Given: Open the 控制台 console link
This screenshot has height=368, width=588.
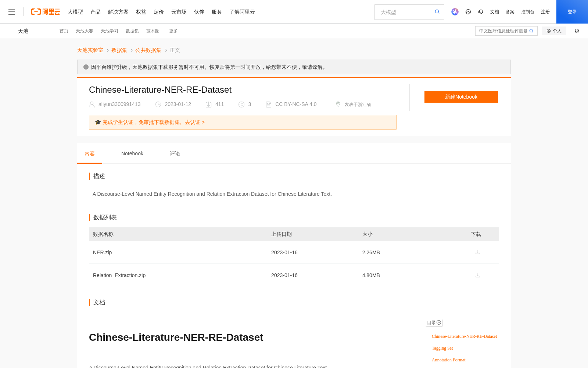Looking at the screenshot, I should coord(528,12).
